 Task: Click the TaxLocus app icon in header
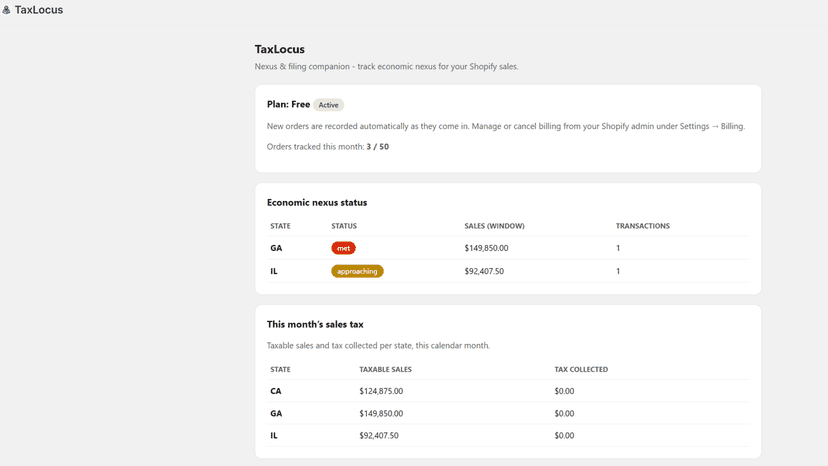coord(6,10)
